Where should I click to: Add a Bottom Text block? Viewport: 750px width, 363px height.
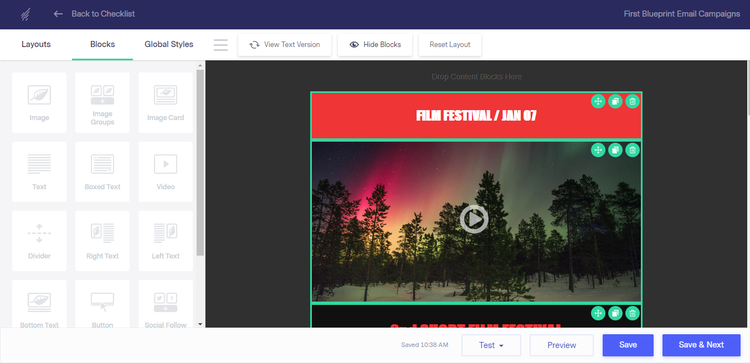pos(39,304)
